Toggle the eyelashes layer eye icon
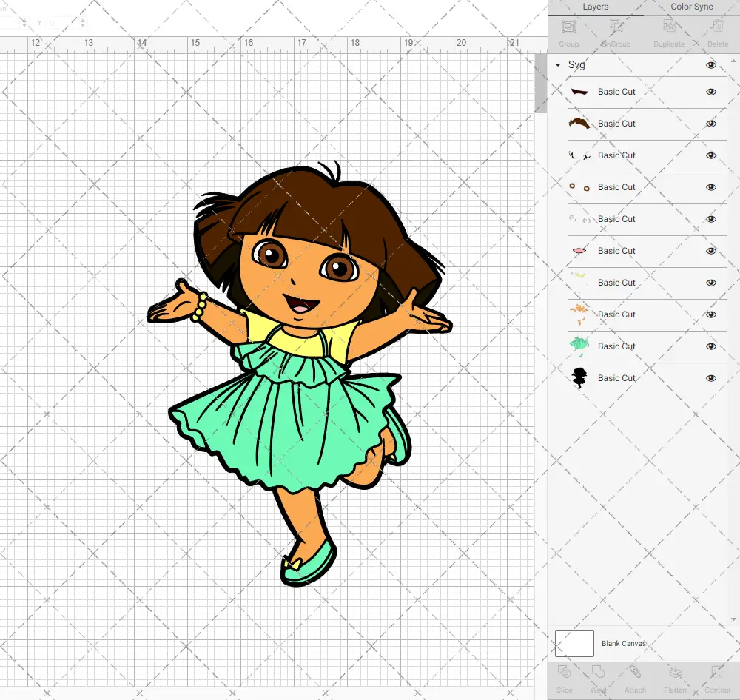This screenshot has height=700, width=740. click(x=710, y=155)
